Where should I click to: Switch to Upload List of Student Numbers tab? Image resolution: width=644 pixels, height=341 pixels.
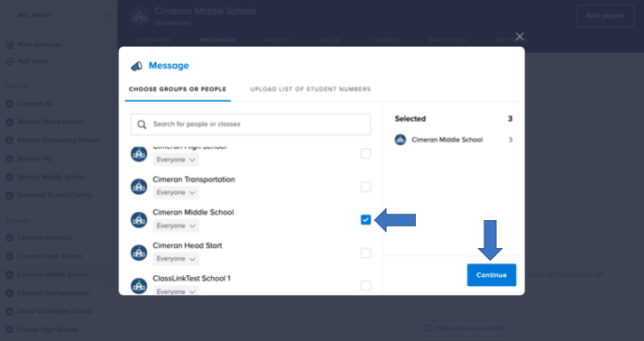[310, 89]
